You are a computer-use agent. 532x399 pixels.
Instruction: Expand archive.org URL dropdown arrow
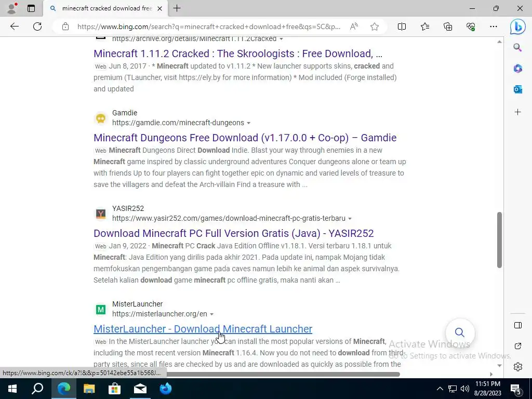[281, 39]
